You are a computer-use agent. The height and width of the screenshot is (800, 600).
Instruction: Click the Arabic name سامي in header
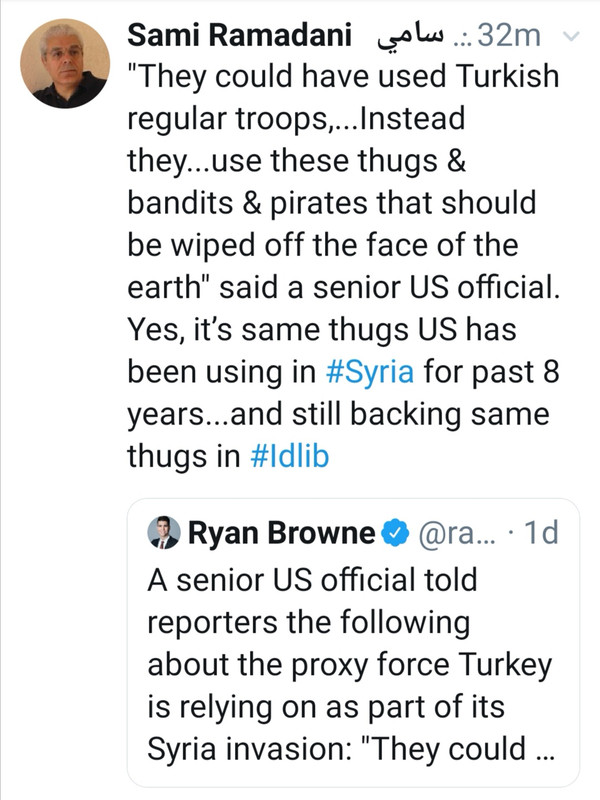point(410,37)
